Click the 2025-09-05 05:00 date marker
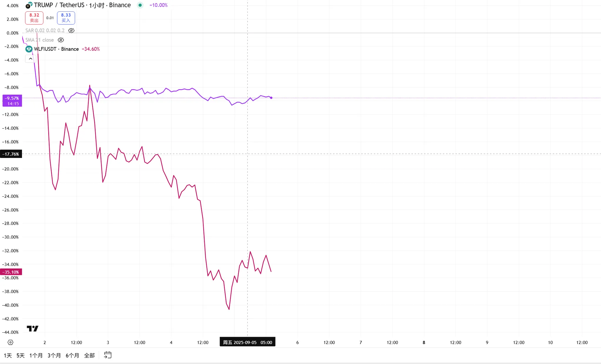The height and width of the screenshot is (364, 601). click(247, 342)
